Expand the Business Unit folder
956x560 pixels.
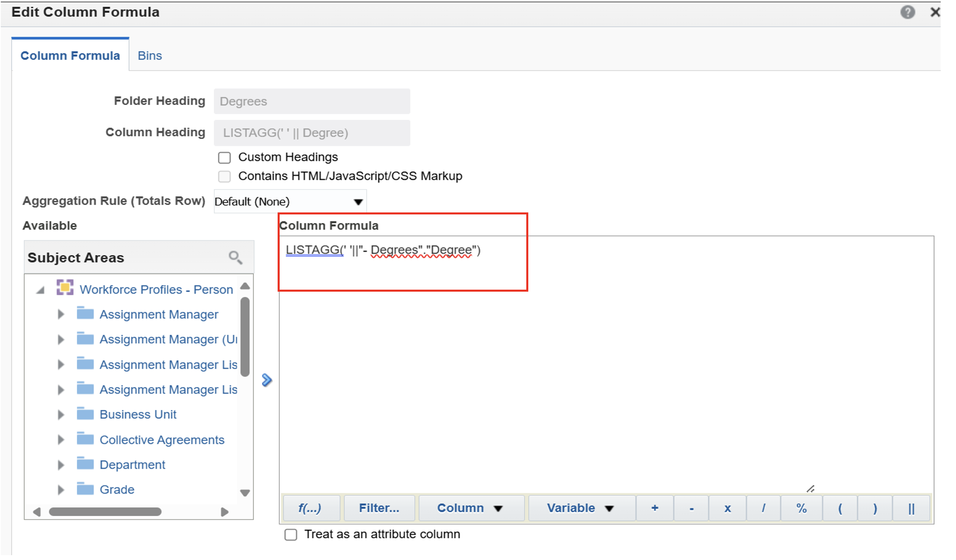pyautogui.click(x=61, y=414)
